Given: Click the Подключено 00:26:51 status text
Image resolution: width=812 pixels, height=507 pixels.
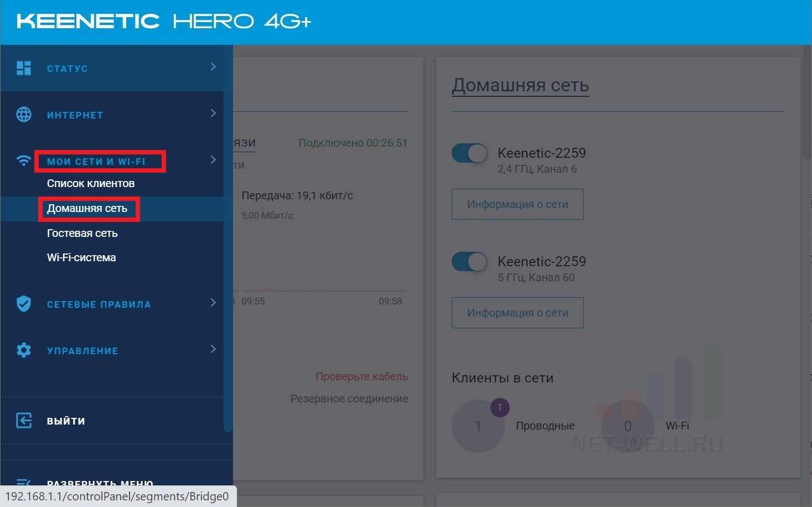Looking at the screenshot, I should (353, 143).
